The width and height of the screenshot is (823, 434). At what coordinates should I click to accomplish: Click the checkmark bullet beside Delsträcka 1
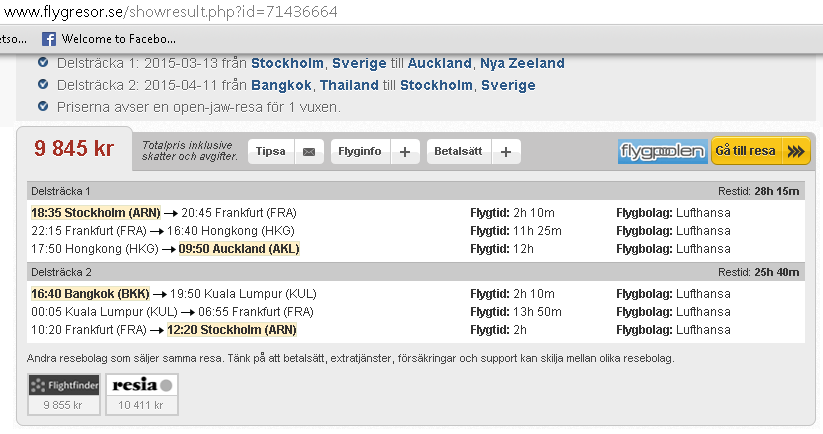[42, 63]
